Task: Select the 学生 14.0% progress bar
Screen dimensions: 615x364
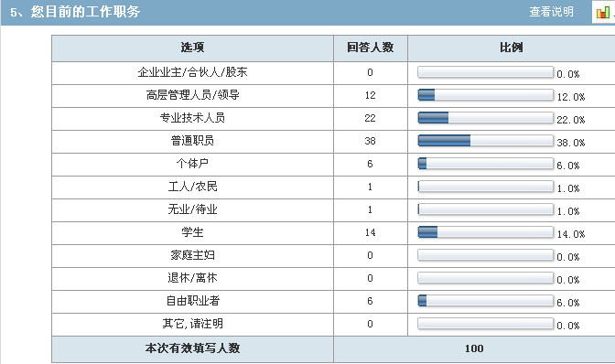Action: coord(486,232)
